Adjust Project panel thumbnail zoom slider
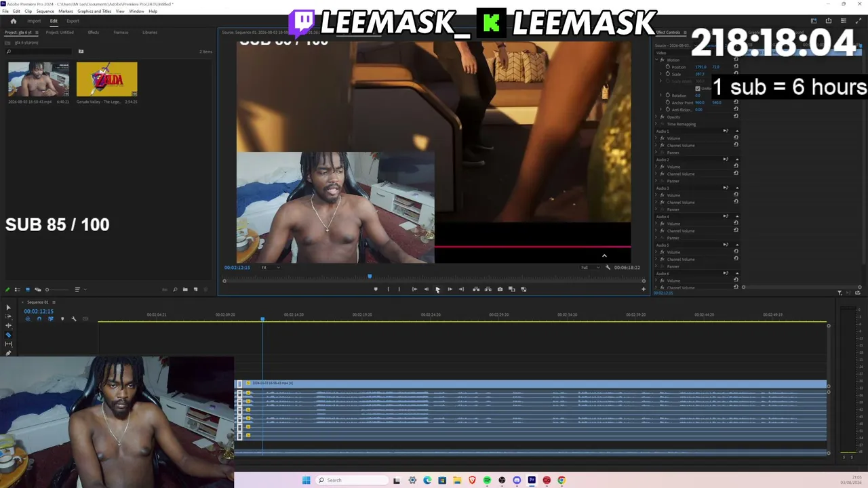868x488 pixels. click(57, 290)
